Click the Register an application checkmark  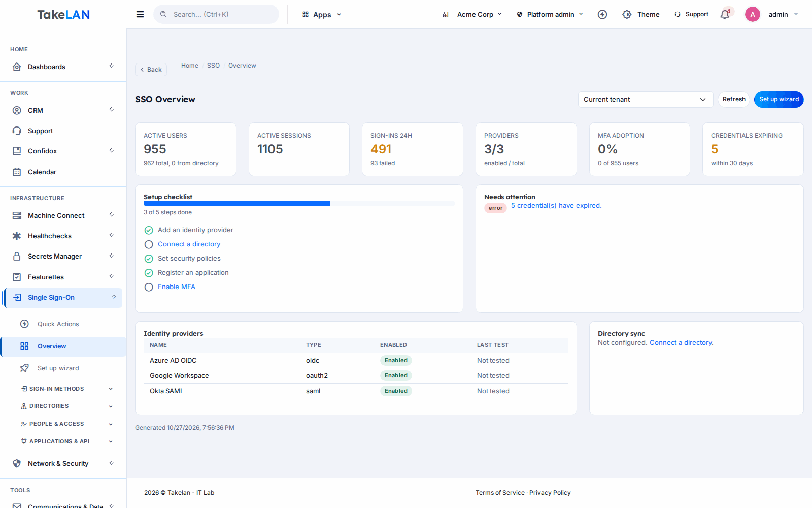point(149,273)
